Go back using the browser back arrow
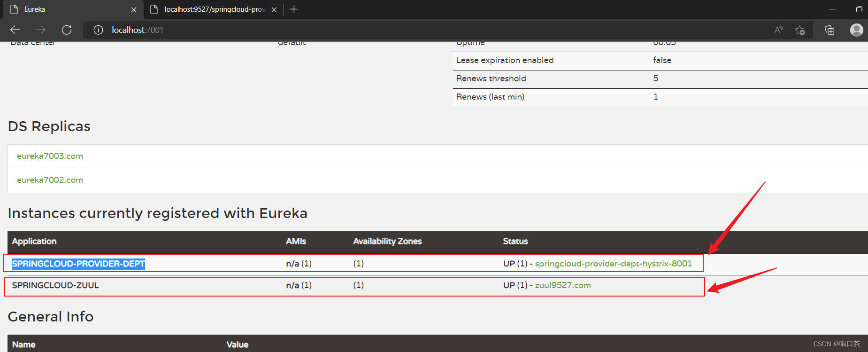The image size is (868, 352). coord(15,30)
